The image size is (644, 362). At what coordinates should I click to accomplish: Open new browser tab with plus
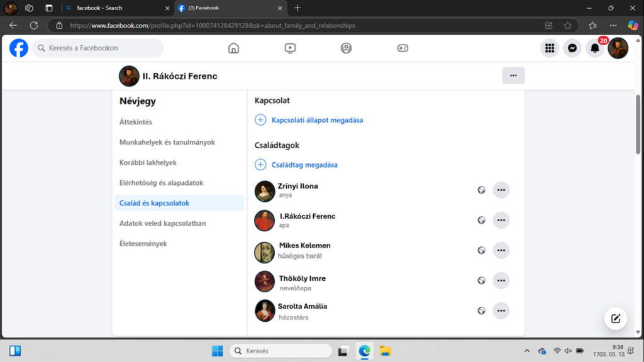click(297, 8)
